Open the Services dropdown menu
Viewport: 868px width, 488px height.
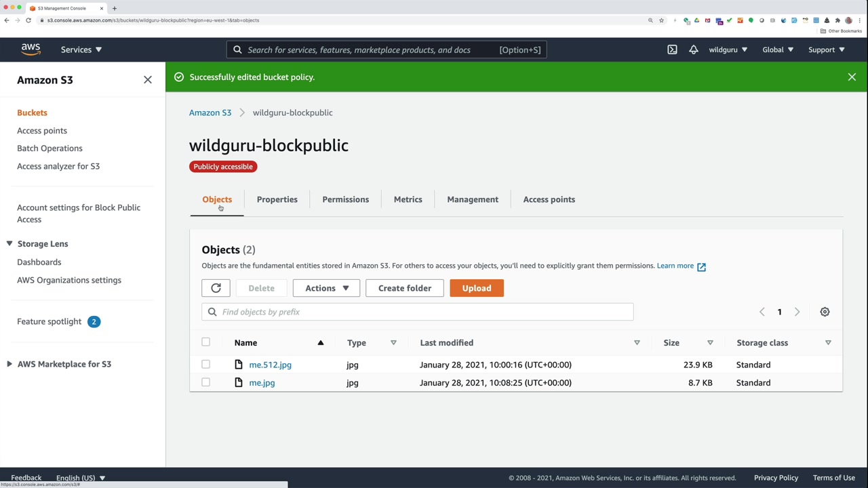click(81, 49)
